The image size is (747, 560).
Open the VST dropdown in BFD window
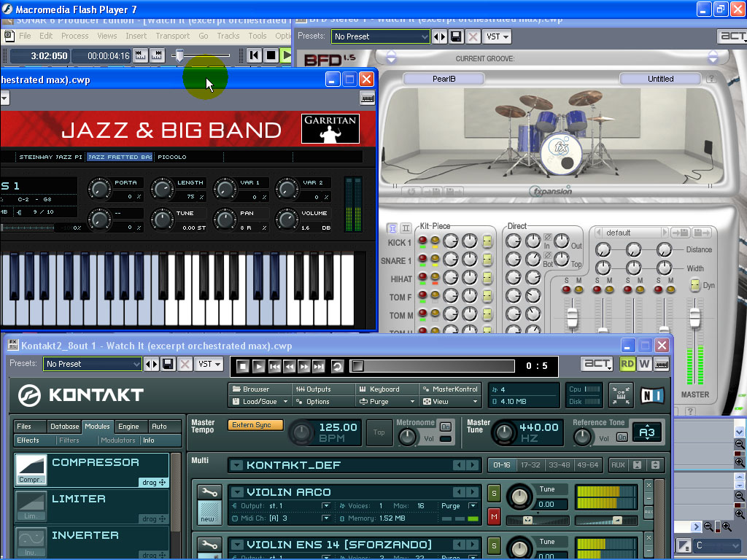coord(498,36)
